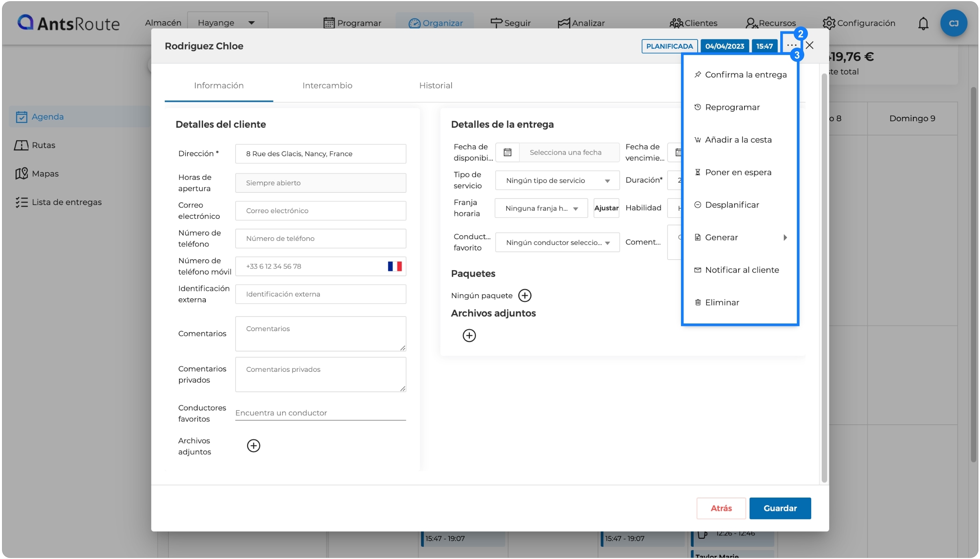Image resolution: width=980 pixels, height=559 pixels.
Task: Switch to the Información tab
Action: coord(219,85)
